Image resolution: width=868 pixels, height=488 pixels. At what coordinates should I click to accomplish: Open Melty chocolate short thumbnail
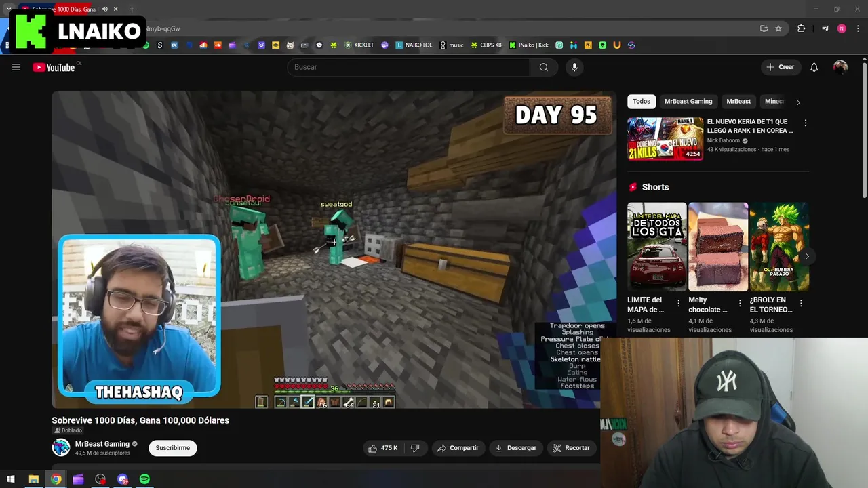coord(718,247)
